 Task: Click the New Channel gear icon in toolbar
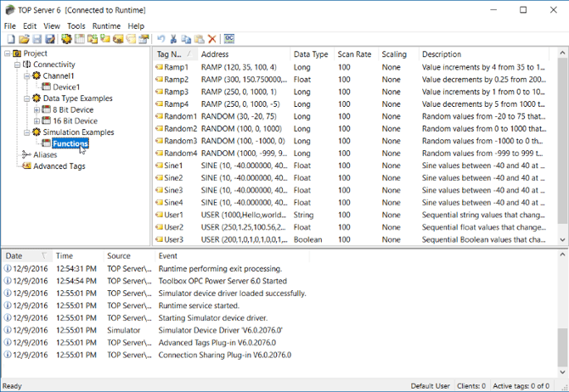[66, 39]
